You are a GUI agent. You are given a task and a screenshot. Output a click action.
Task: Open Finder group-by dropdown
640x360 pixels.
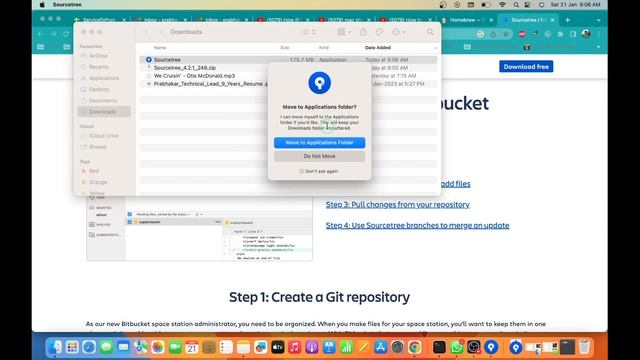[344, 32]
